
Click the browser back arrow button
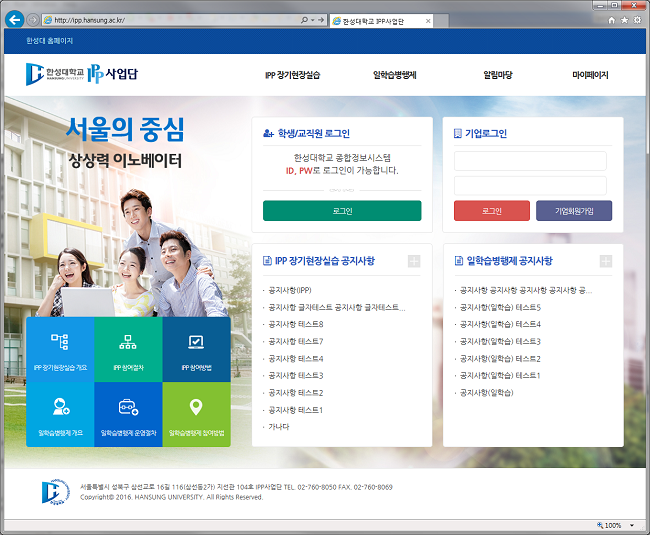tap(15, 20)
